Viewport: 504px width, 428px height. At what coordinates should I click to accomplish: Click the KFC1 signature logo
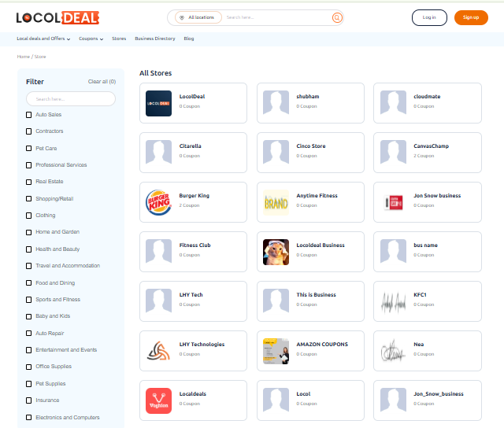pos(393,301)
